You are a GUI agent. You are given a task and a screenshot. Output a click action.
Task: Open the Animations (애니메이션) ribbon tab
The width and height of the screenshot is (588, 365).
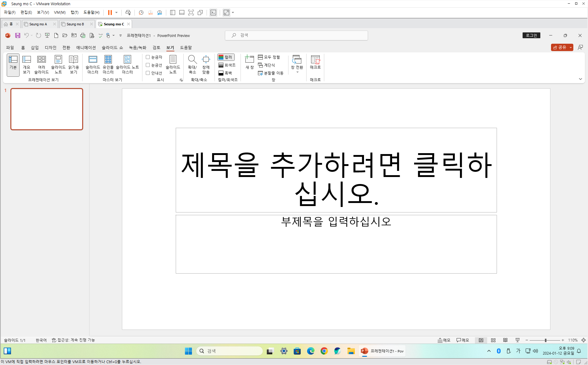(x=86, y=47)
